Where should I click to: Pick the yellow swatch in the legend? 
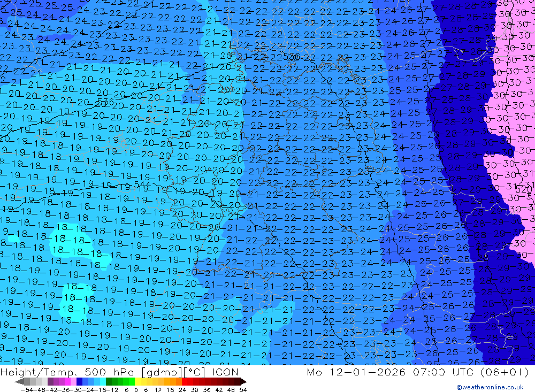(x=138, y=381)
